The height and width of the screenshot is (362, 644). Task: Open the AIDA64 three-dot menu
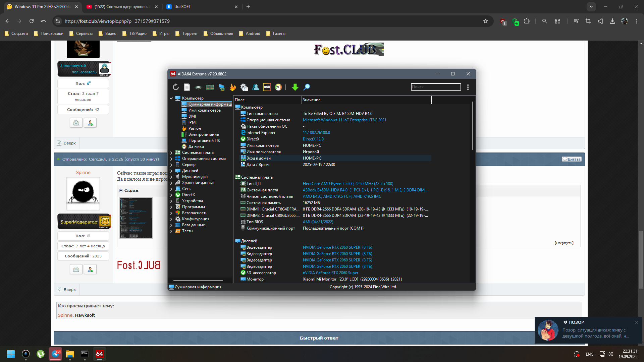(x=468, y=87)
